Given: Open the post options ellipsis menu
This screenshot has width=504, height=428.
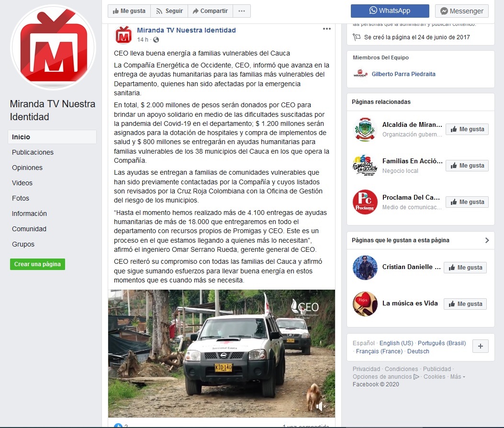Looking at the screenshot, I should point(326,29).
